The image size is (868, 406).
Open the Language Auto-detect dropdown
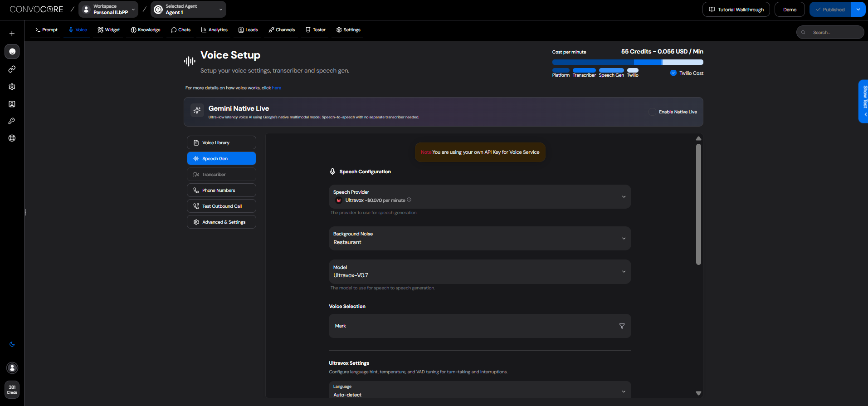(480, 391)
